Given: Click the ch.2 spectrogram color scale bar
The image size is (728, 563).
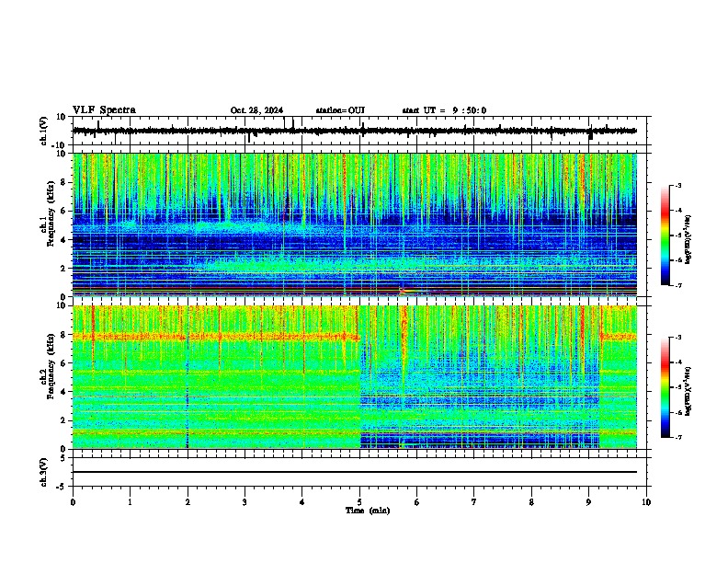Looking at the screenshot, I should (x=665, y=387).
